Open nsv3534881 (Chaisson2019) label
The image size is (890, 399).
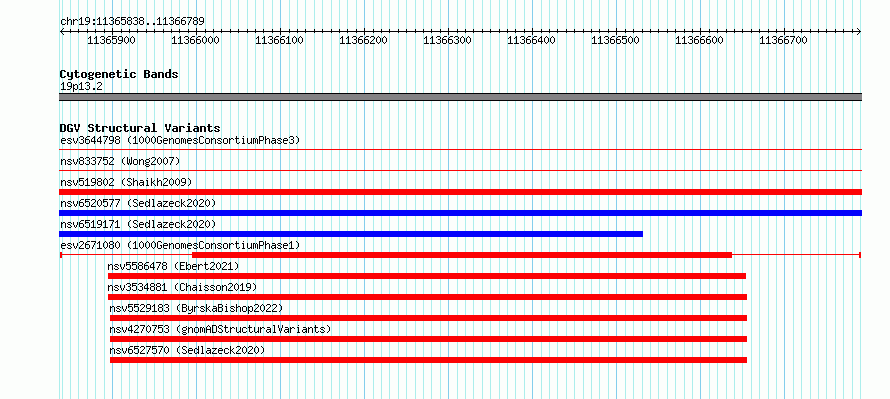[182, 287]
